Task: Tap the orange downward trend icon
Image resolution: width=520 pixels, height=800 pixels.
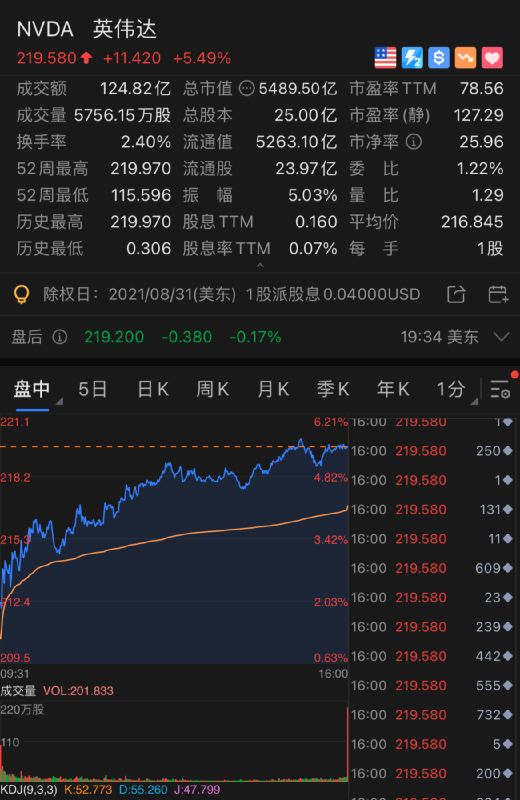Action: (465, 58)
